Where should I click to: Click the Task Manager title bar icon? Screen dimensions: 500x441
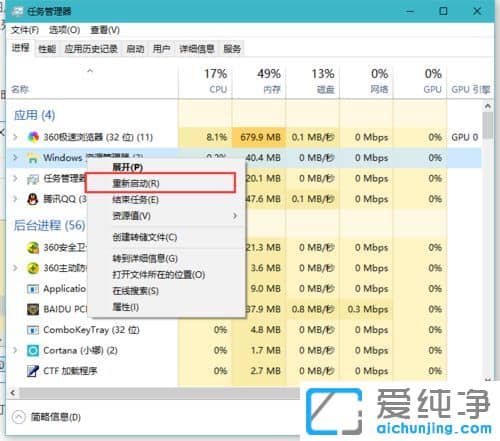[x=18, y=12]
